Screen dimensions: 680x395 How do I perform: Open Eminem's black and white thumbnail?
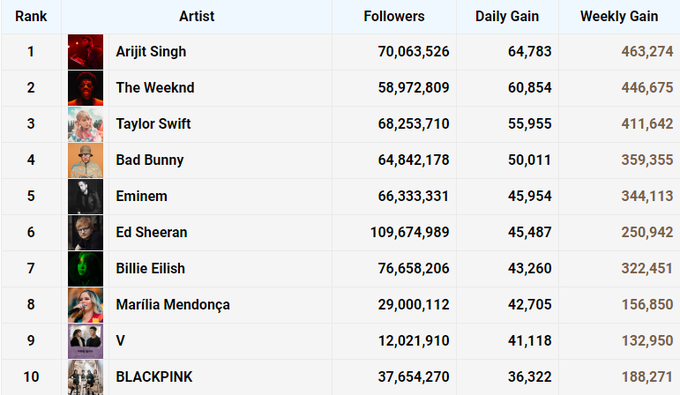coord(85,196)
